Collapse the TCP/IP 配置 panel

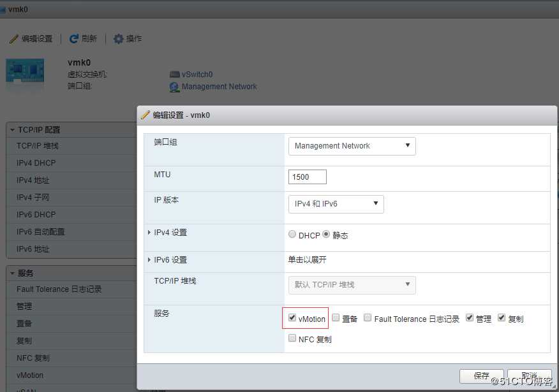(x=13, y=130)
